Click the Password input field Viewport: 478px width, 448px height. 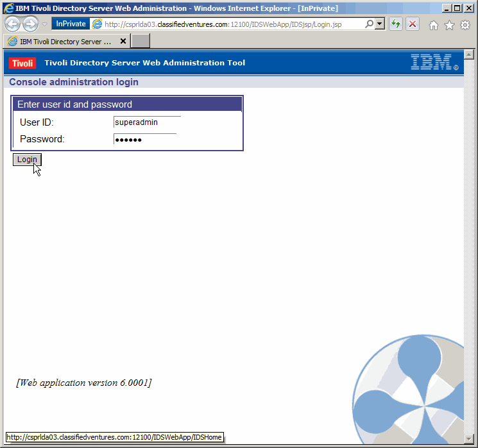click(144, 139)
